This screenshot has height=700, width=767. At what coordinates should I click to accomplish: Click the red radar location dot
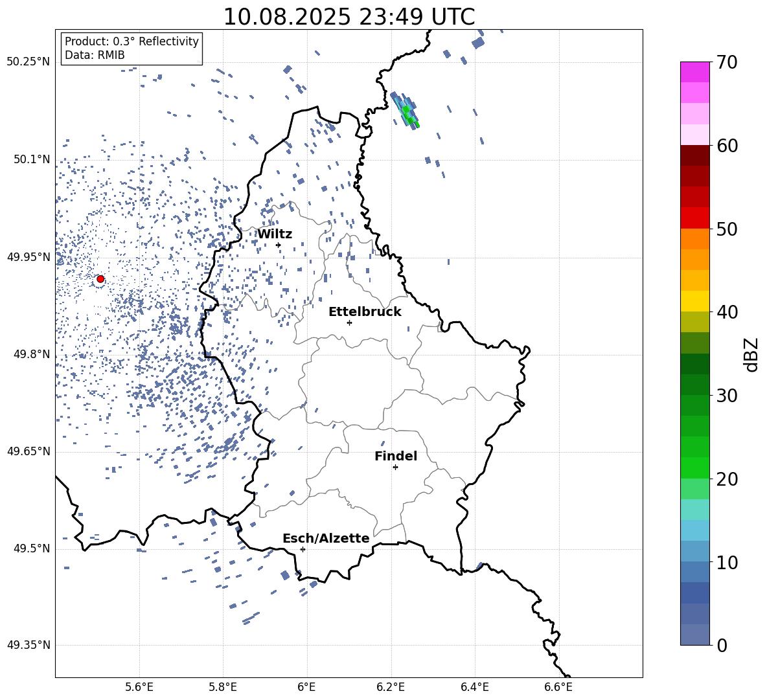pyautogui.click(x=100, y=278)
